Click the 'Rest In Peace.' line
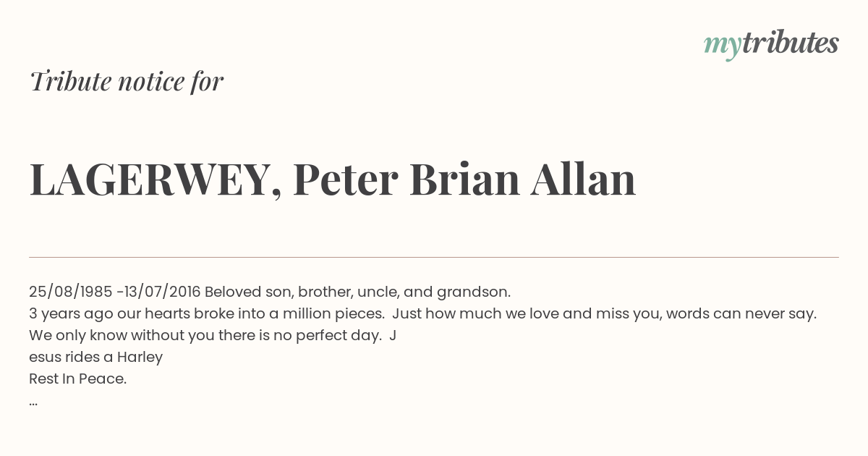The height and width of the screenshot is (456, 868). (x=77, y=379)
